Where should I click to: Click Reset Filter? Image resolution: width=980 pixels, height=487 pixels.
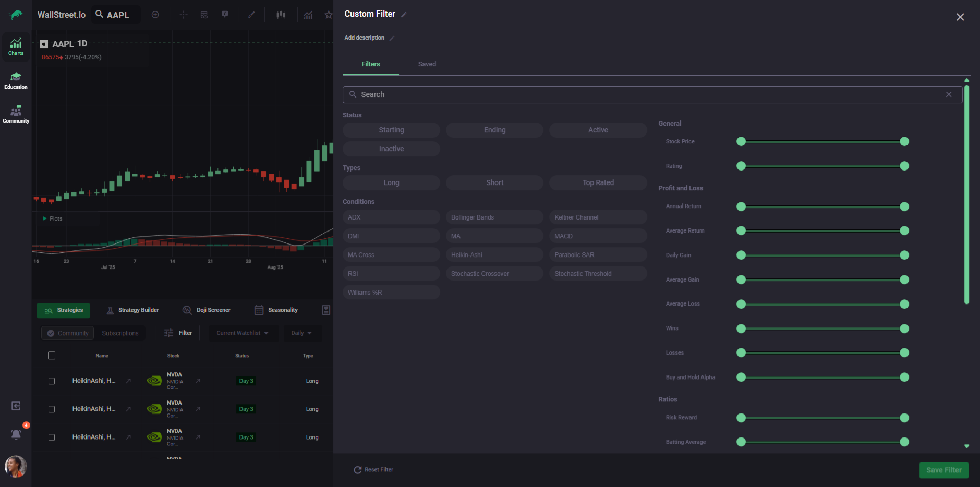point(373,470)
